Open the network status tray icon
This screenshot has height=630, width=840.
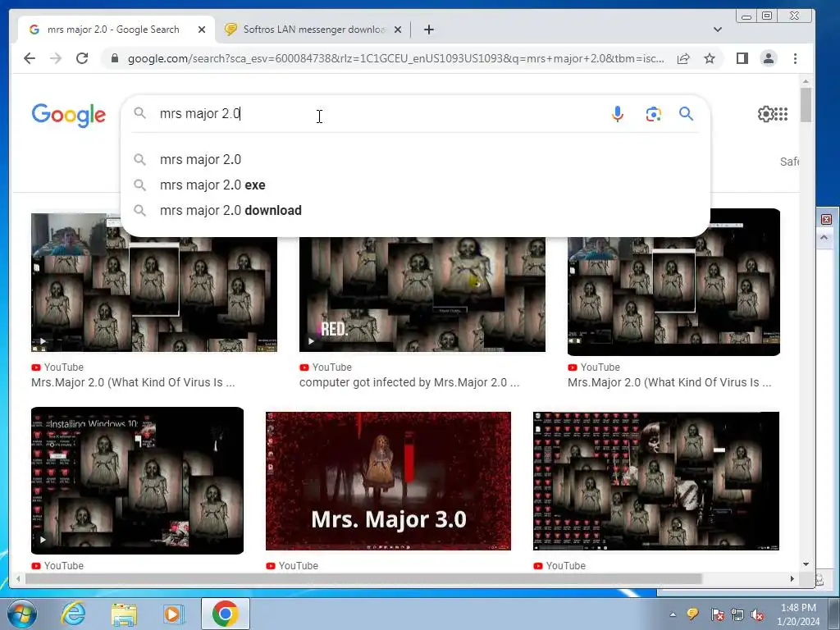[x=737, y=614]
